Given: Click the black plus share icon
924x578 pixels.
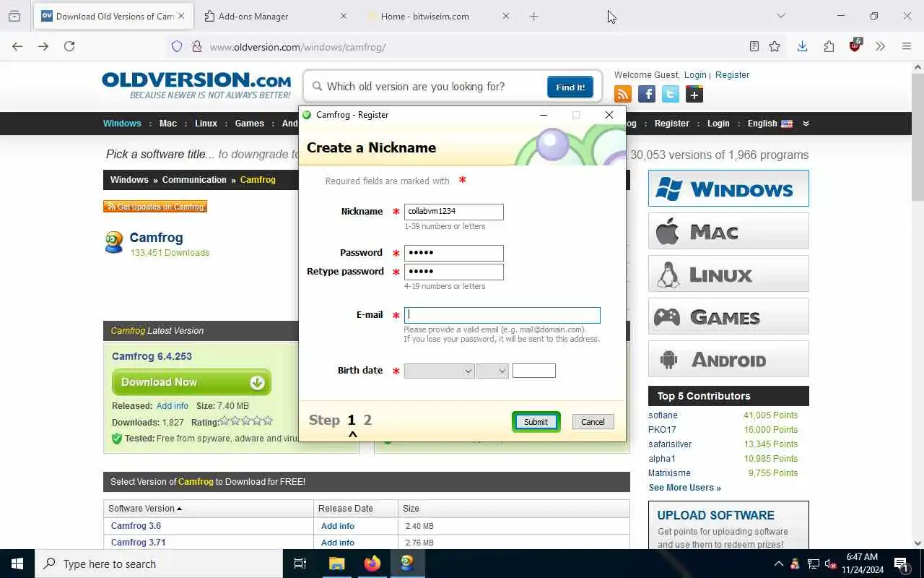Looking at the screenshot, I should coord(694,94).
